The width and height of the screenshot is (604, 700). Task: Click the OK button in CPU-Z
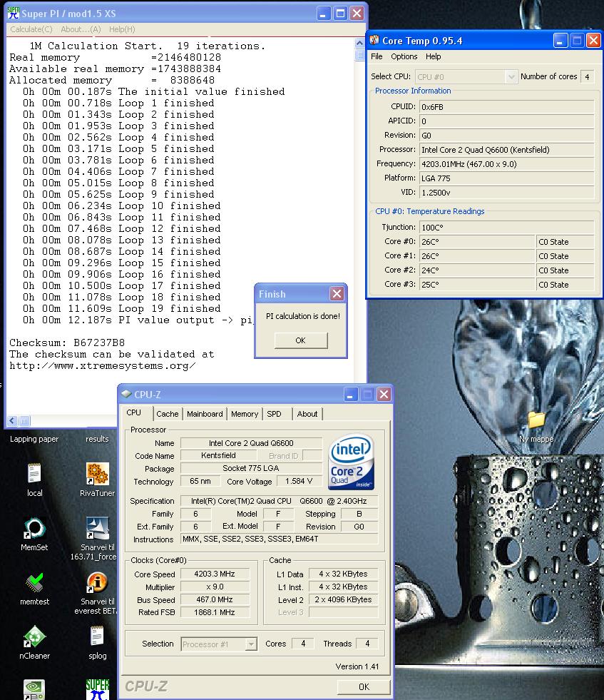[x=364, y=686]
